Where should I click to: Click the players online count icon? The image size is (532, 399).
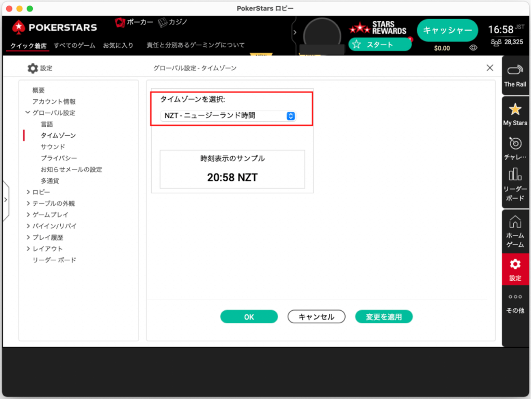[x=496, y=43]
